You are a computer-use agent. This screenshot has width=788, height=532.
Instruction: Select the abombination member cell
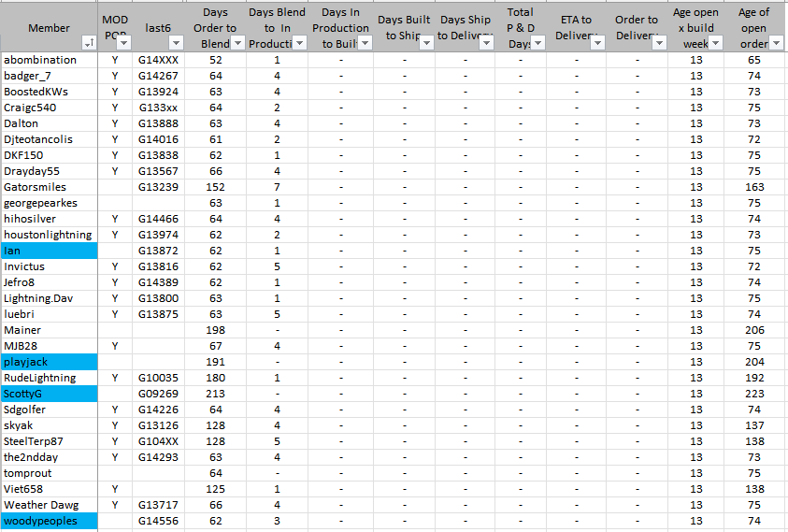(x=49, y=60)
